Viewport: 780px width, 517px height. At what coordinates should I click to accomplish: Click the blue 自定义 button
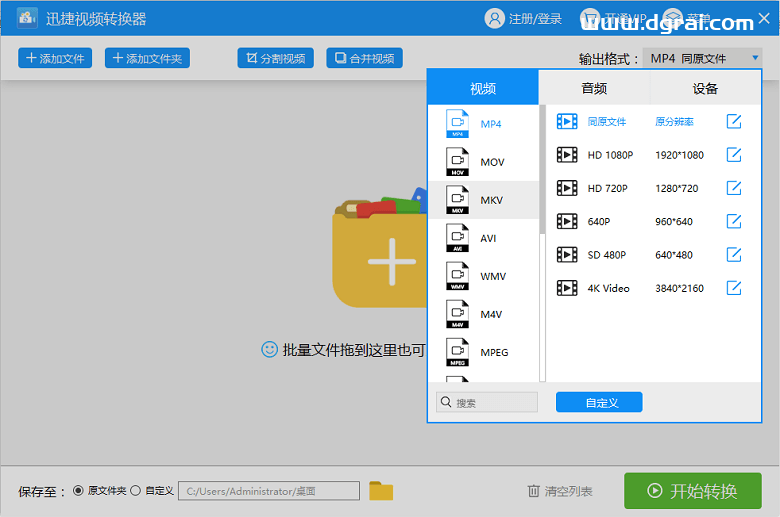599,402
